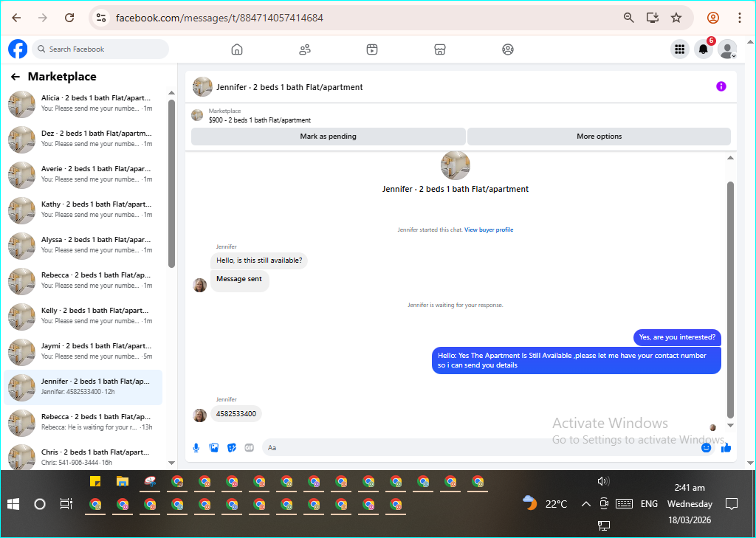Open volume control speaker icon
Image resolution: width=756 pixels, height=538 pixels.
(x=603, y=481)
